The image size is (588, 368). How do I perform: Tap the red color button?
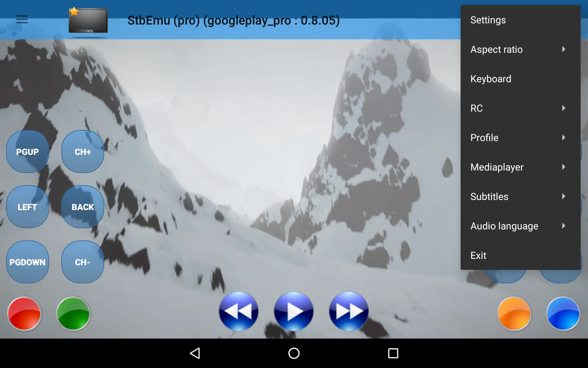(24, 312)
